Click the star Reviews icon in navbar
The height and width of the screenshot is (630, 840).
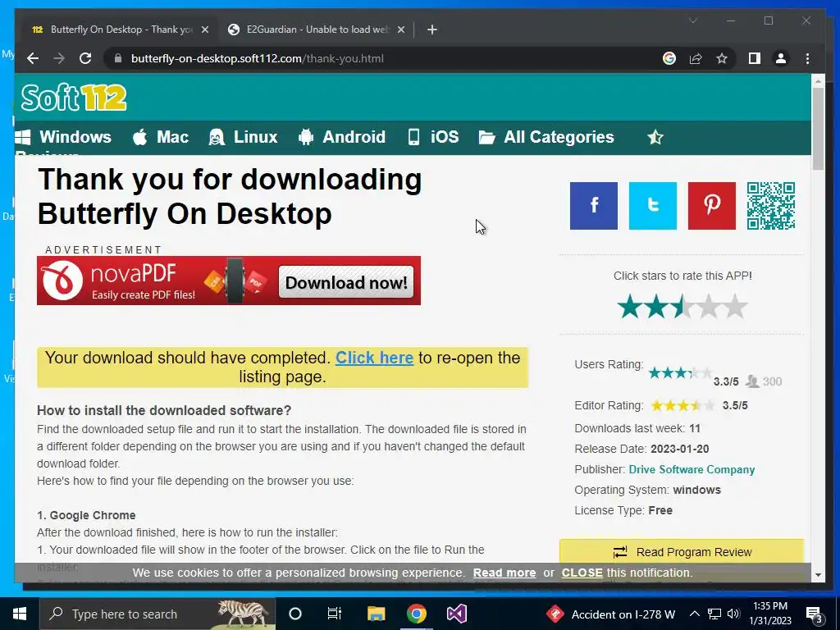655,138
